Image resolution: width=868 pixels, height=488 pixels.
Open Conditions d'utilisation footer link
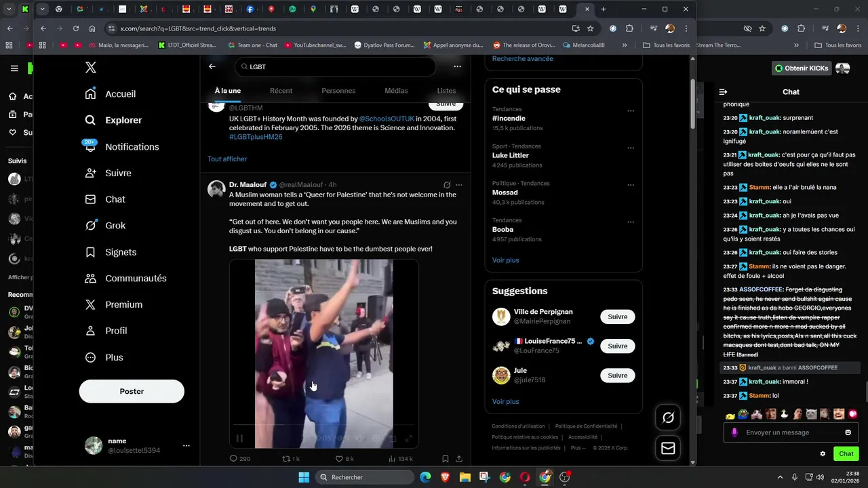pyautogui.click(x=519, y=426)
